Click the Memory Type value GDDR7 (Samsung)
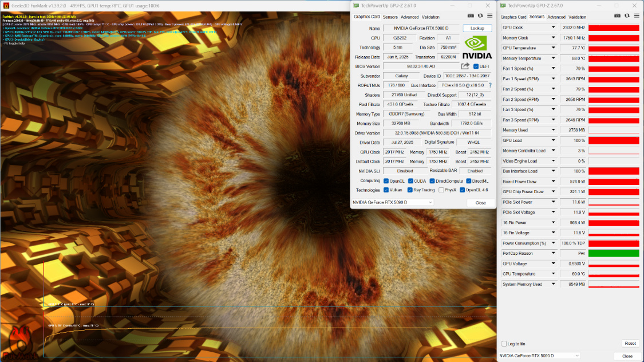The height and width of the screenshot is (362, 644). point(406,114)
